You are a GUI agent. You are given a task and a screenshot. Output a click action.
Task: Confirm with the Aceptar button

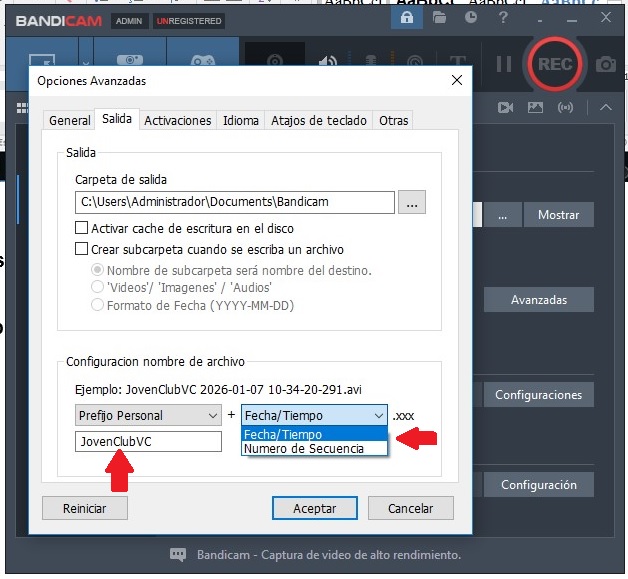tap(315, 509)
